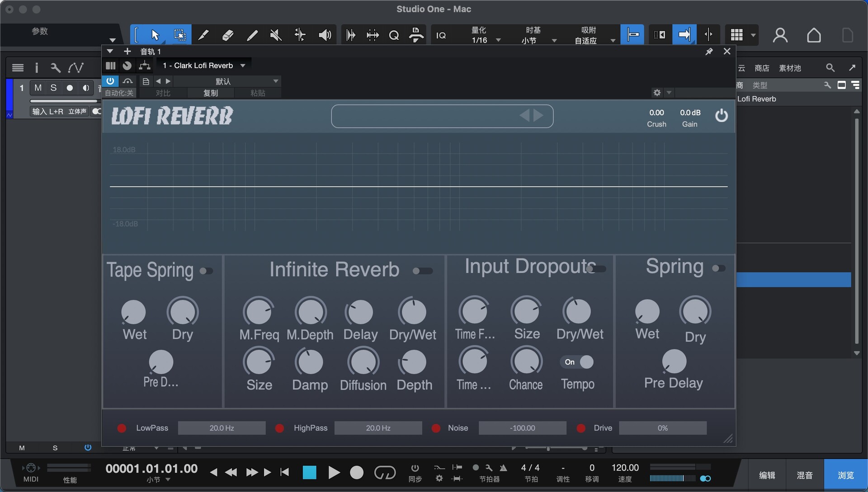
Task: Click the Tape Spring Wet knob
Action: click(x=134, y=312)
